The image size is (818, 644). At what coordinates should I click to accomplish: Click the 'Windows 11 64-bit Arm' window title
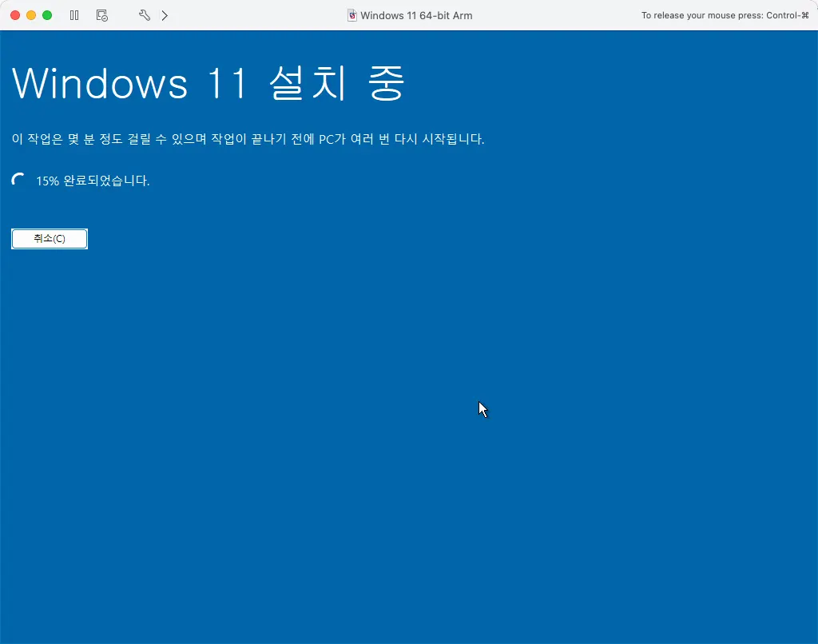416,15
